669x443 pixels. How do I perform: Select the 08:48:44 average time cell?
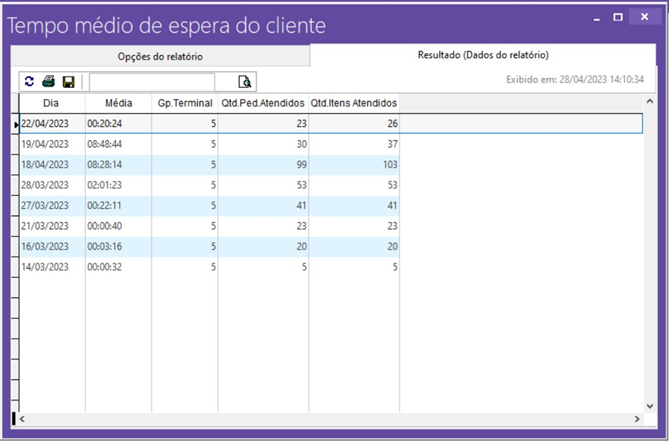[x=118, y=144]
